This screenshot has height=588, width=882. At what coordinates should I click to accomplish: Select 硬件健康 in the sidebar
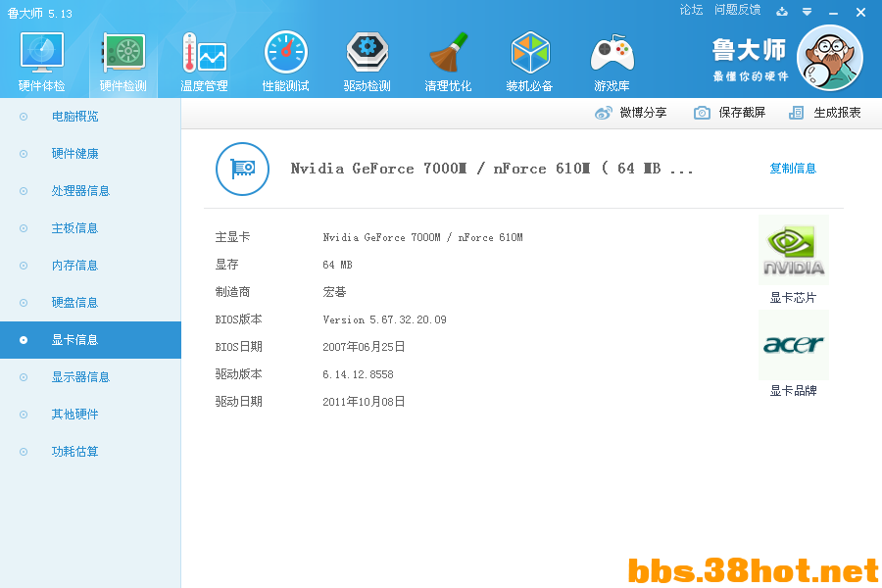[90, 154]
